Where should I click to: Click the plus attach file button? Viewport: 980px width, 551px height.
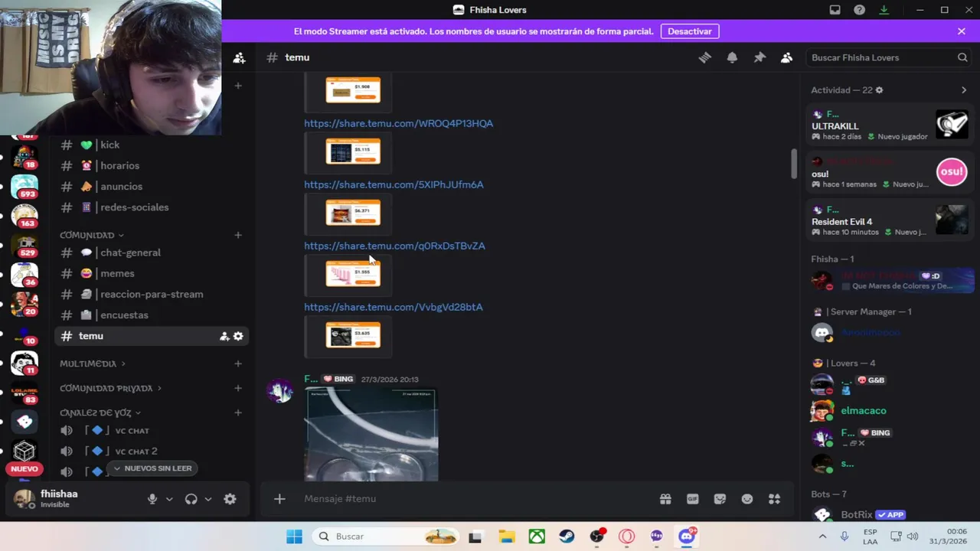point(279,499)
